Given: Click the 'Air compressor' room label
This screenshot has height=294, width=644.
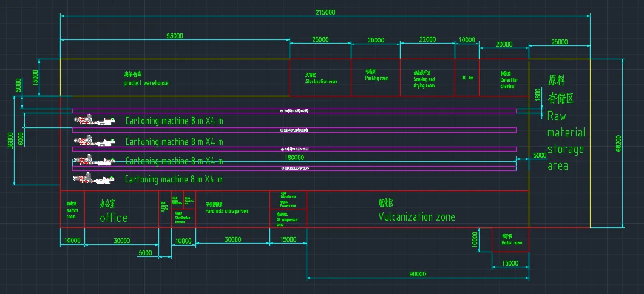Looking at the screenshot, I should click(287, 220).
